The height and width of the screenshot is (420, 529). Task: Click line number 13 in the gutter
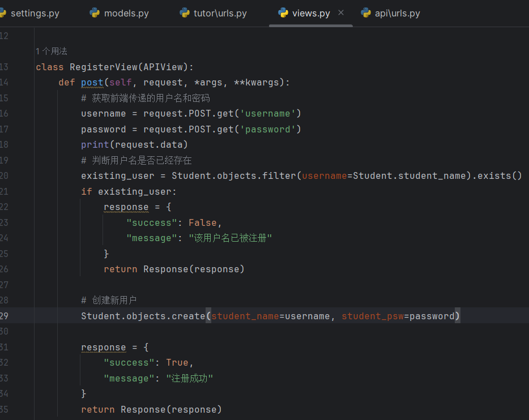click(x=5, y=67)
